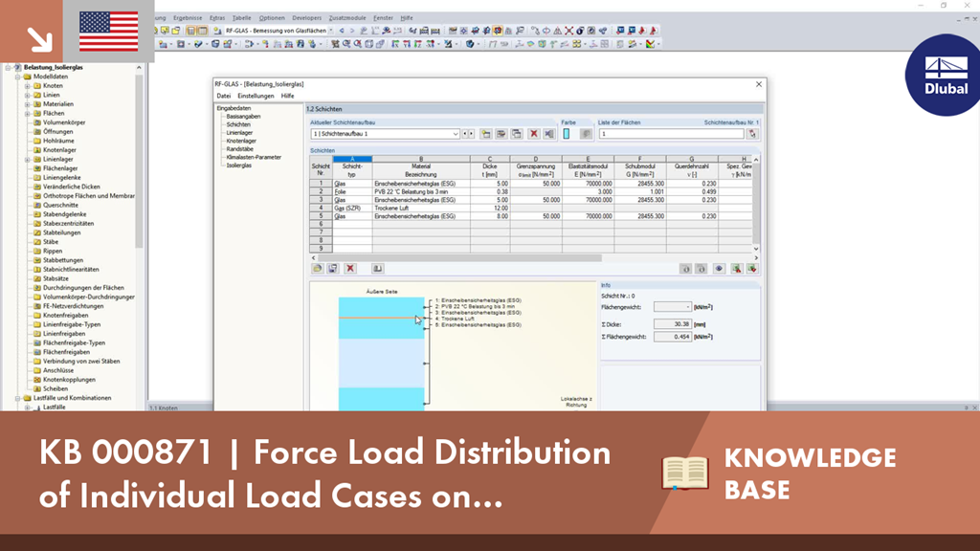Click the first info icon below the table
The height and width of the screenshot is (551, 980).
(685, 269)
